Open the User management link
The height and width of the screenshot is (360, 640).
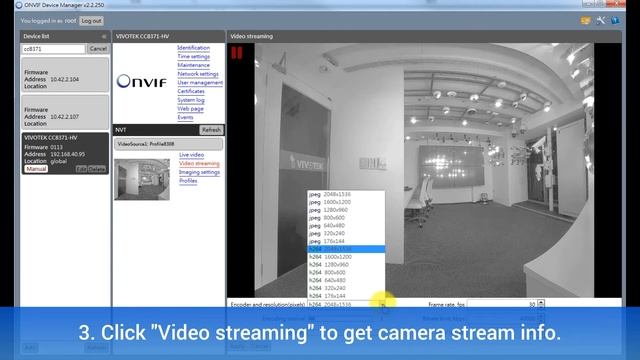tap(200, 82)
